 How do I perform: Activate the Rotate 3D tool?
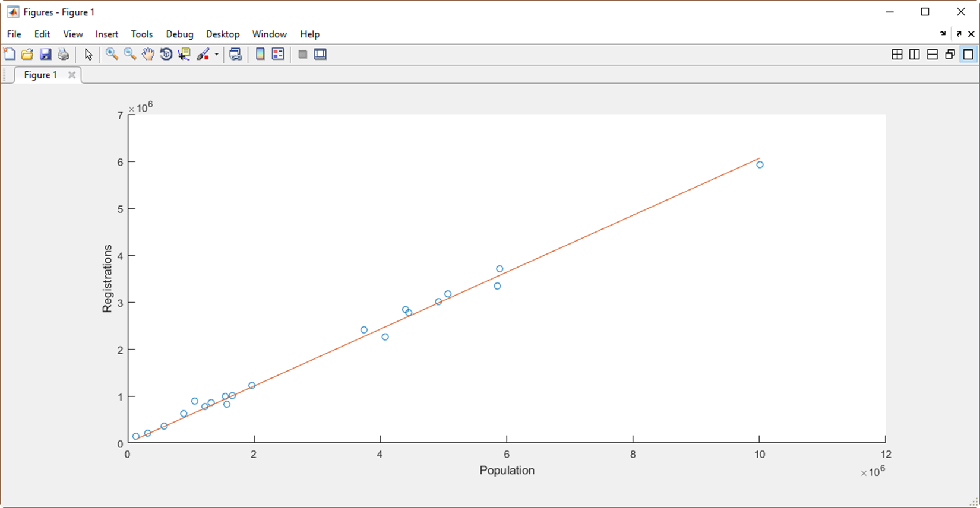(x=166, y=55)
